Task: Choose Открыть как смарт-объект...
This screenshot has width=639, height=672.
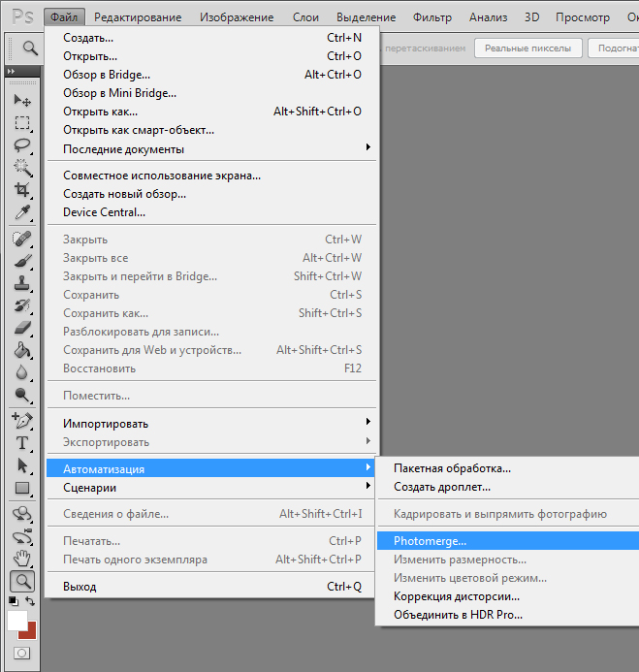Action: tap(212, 130)
